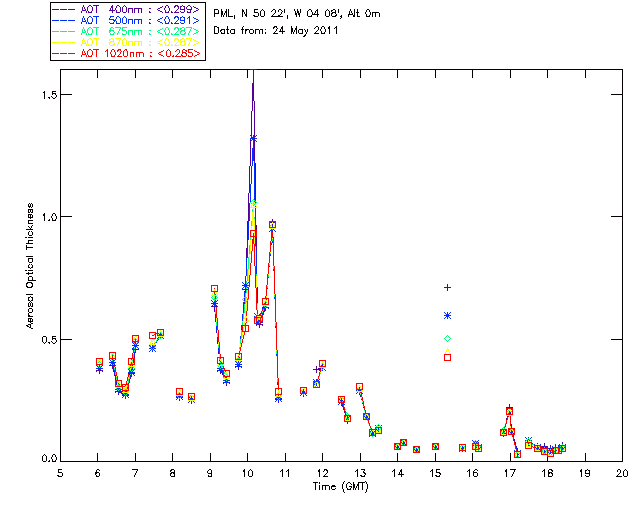Click the 0.5 y-axis tick label
This screenshot has height=512, width=640.
tap(49, 340)
